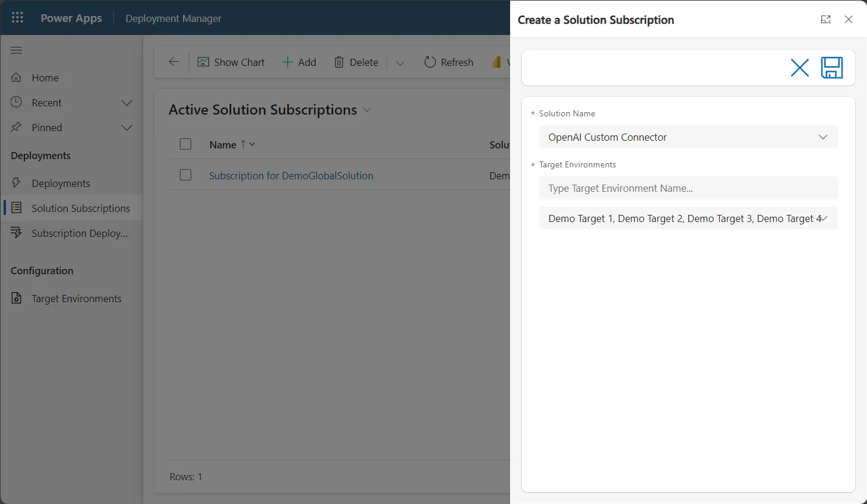Click the Subscription Deployments icon
Viewport: 867px width, 504px height.
tap(17, 233)
